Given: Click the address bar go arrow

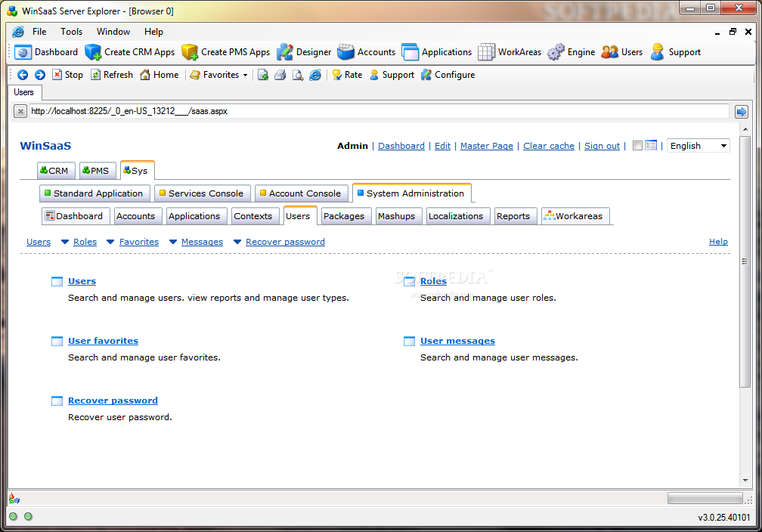Looking at the screenshot, I should [x=741, y=112].
